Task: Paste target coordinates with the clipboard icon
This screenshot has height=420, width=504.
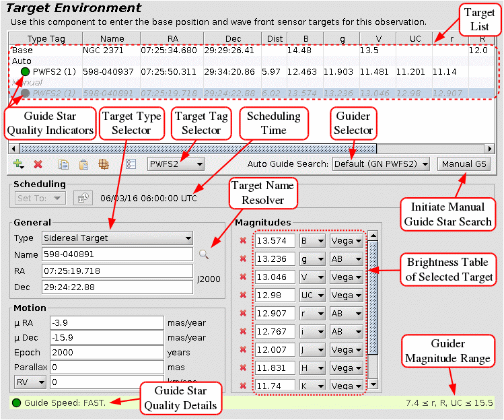Action: coord(83,164)
